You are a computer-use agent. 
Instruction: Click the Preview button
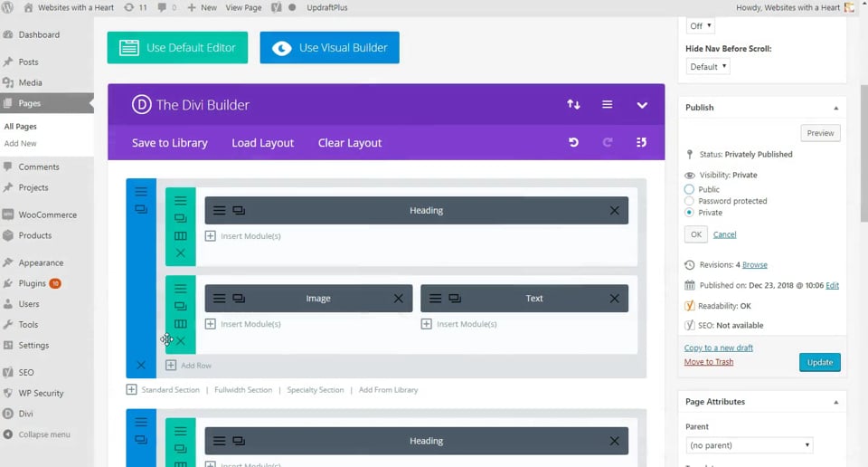pos(820,133)
